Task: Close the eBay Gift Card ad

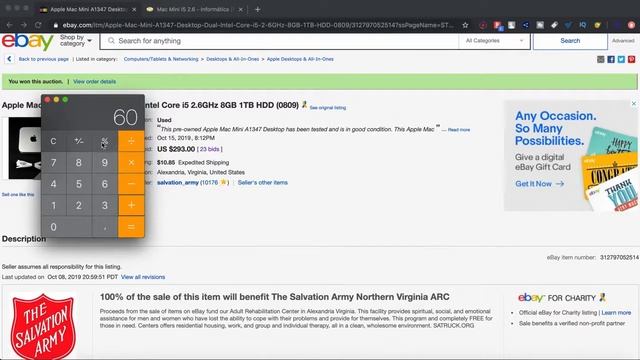Action: tap(634, 104)
